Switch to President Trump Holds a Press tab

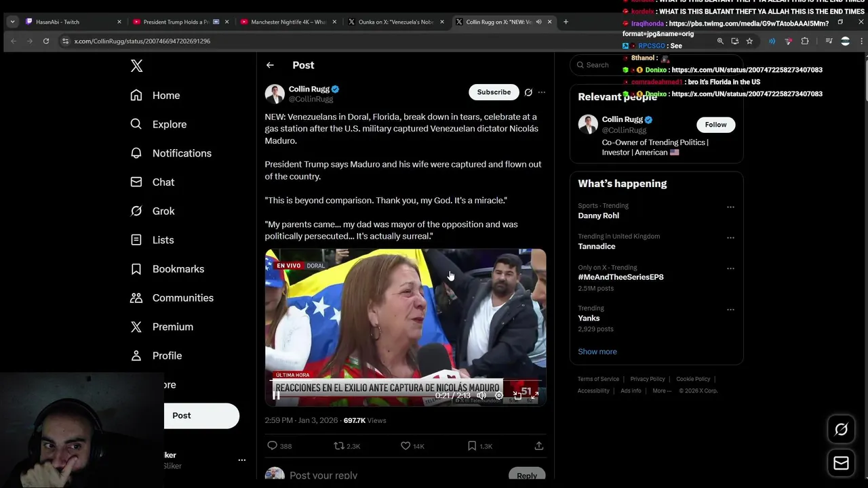pos(182,22)
